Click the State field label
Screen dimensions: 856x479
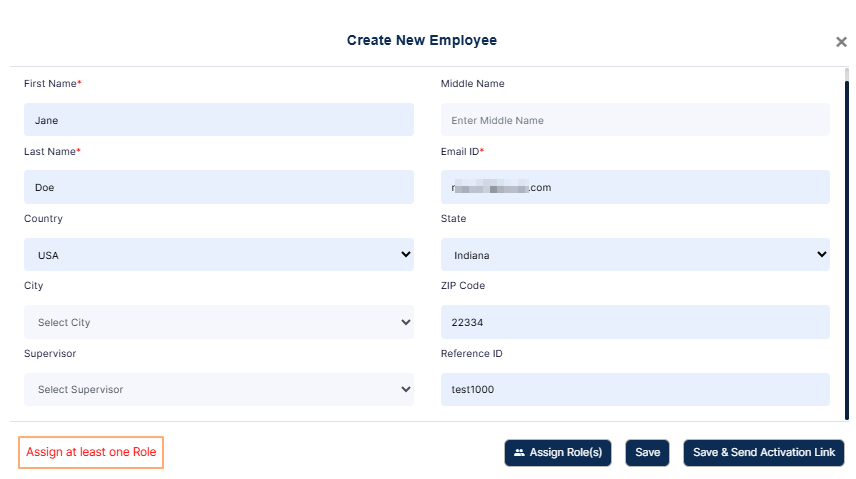tap(454, 218)
